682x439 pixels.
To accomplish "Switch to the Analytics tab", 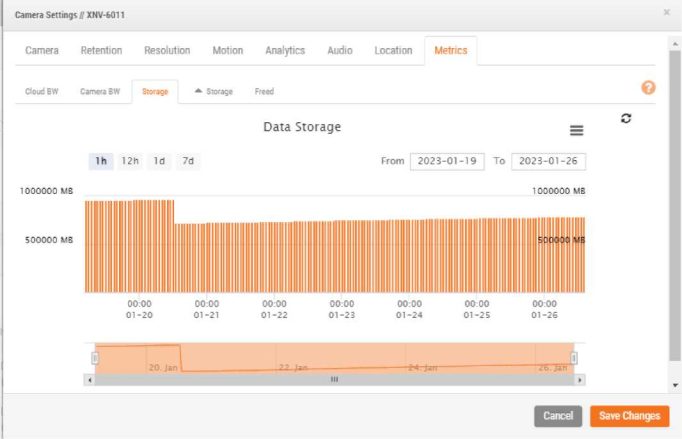I will (x=285, y=51).
